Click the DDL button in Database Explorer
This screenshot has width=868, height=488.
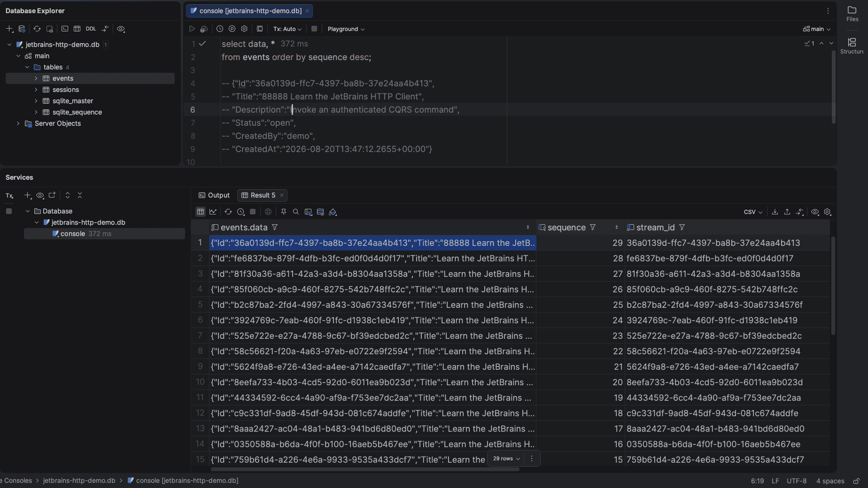point(91,29)
